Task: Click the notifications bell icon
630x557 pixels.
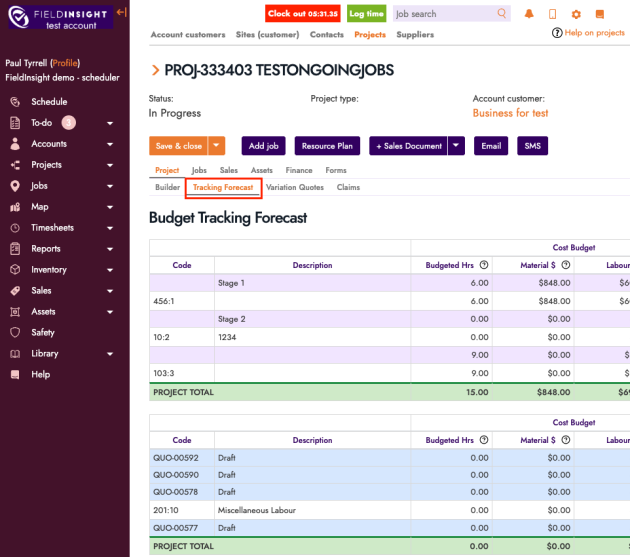Action: click(529, 15)
